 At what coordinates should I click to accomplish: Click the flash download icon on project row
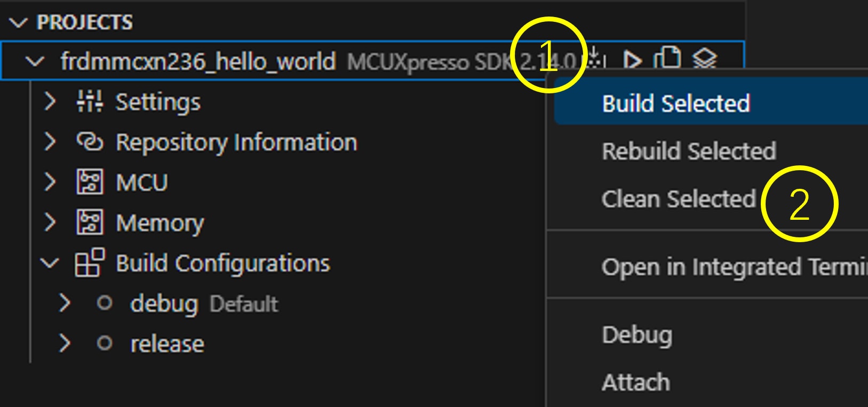pos(596,59)
